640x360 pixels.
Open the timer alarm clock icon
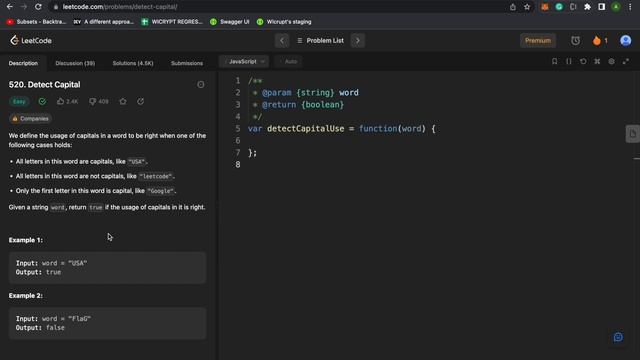coord(575,40)
